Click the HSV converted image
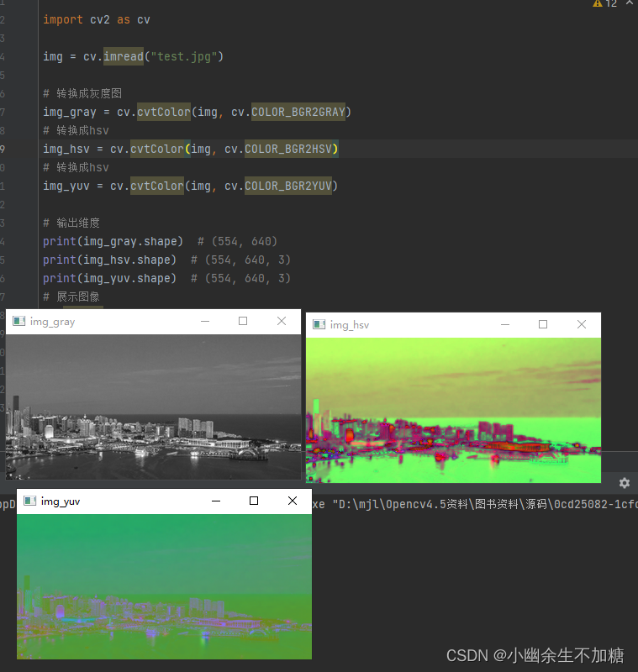This screenshot has height=672, width=638. click(x=453, y=411)
